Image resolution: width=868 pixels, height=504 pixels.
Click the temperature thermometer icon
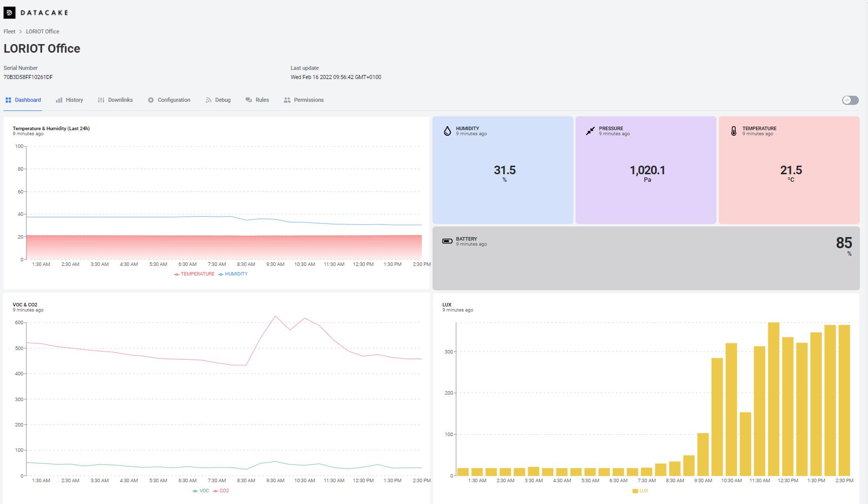734,131
